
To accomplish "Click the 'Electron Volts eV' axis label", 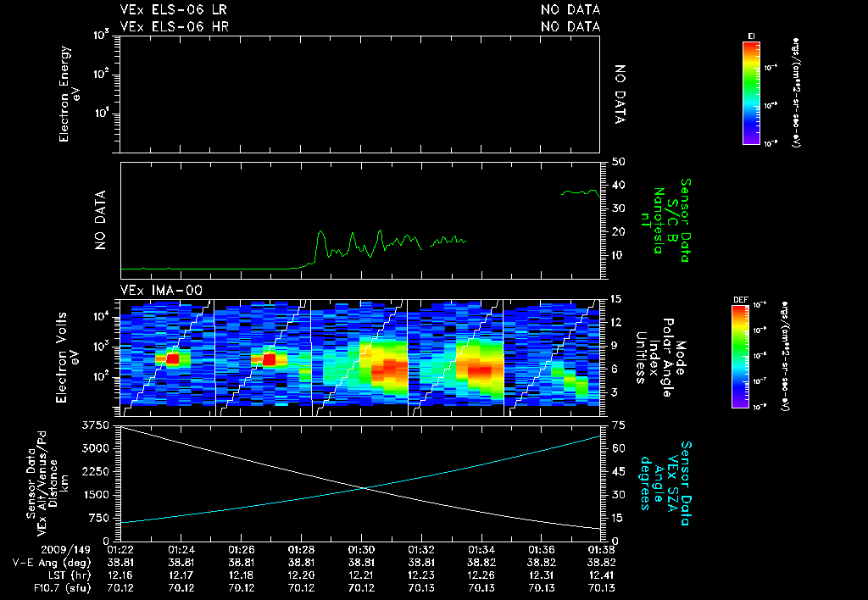I will [x=66, y=357].
